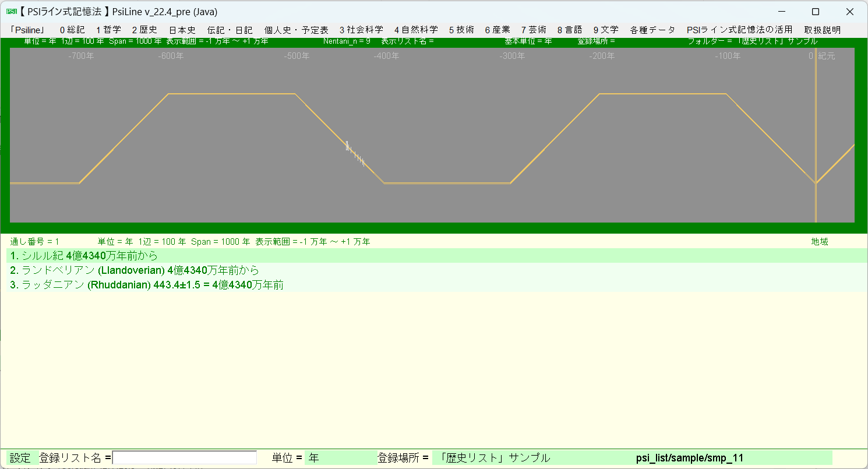
Task: Open the 取扱説明 menu
Action: coord(823,30)
